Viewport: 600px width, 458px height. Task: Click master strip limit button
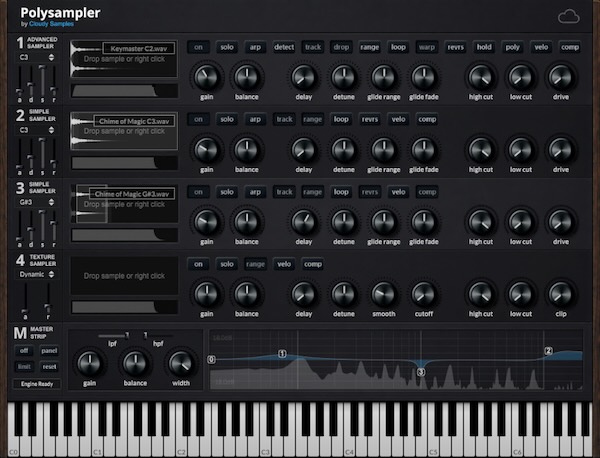coord(24,367)
